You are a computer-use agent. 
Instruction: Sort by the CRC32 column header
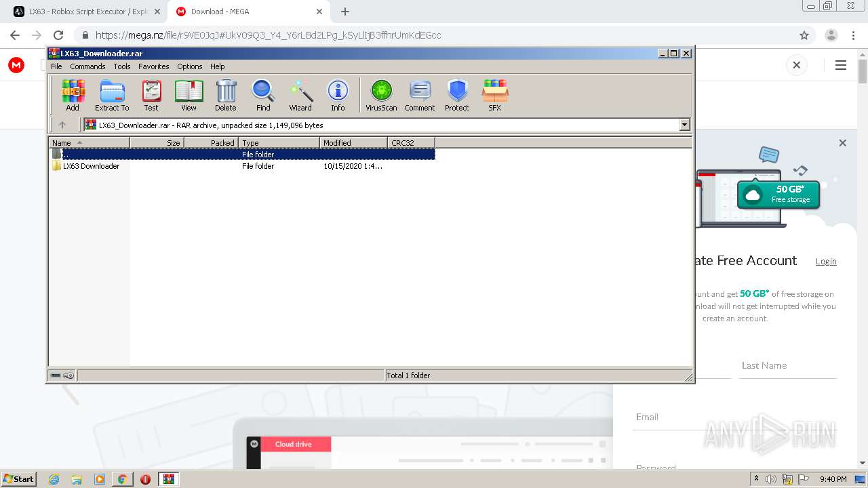(411, 142)
